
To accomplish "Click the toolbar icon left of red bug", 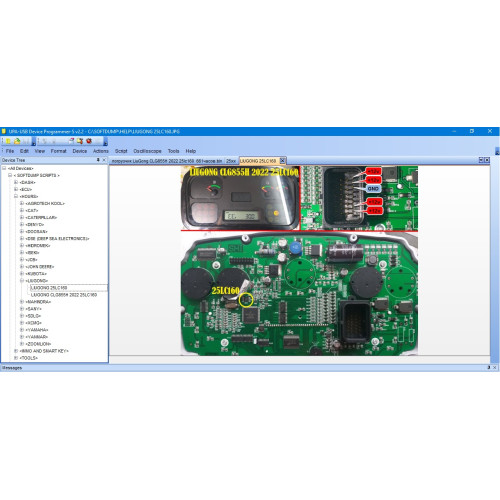I will pyautogui.click(x=80, y=141).
